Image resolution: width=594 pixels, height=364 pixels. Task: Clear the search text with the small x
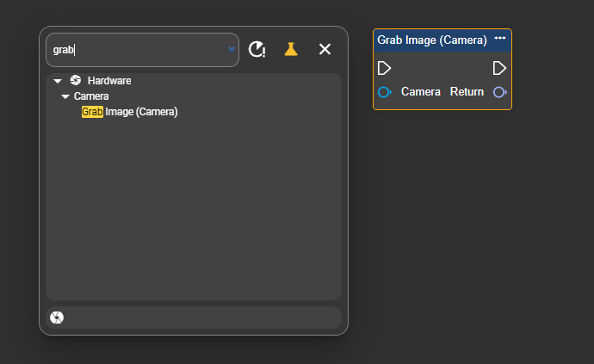pyautogui.click(x=231, y=50)
